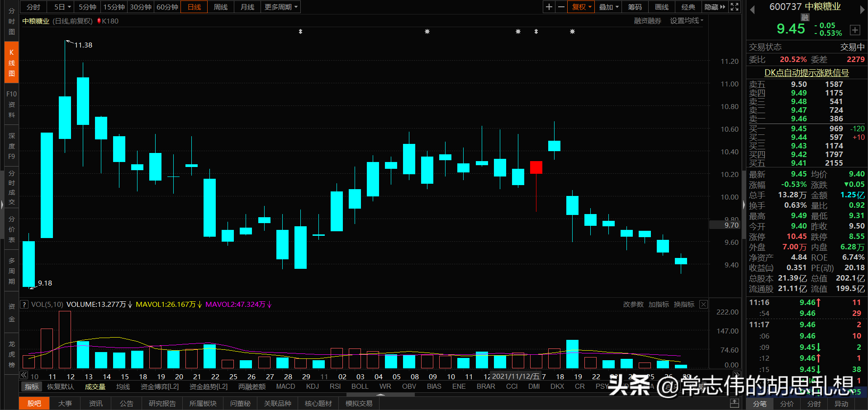This screenshot has width=868, height=410.
Task: Open the 设置均线 moving average dropdown
Action: click(x=684, y=20)
